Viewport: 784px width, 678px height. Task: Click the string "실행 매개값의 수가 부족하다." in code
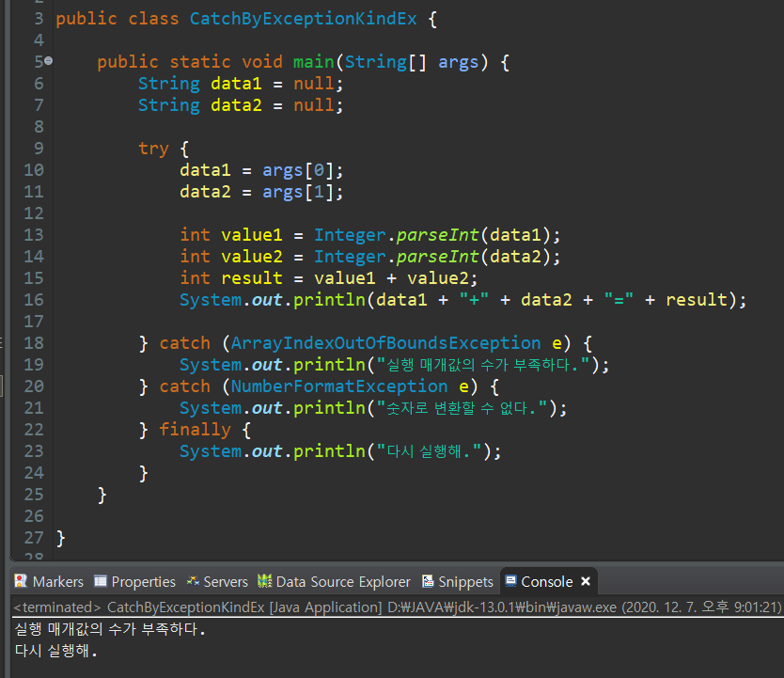coord(483,365)
